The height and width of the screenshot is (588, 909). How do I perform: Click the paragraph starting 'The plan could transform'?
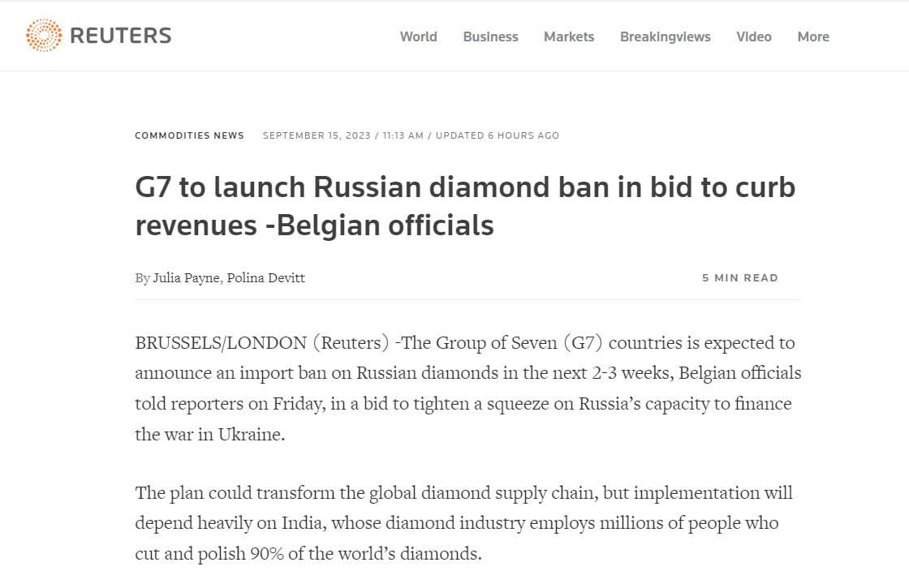tap(463, 523)
